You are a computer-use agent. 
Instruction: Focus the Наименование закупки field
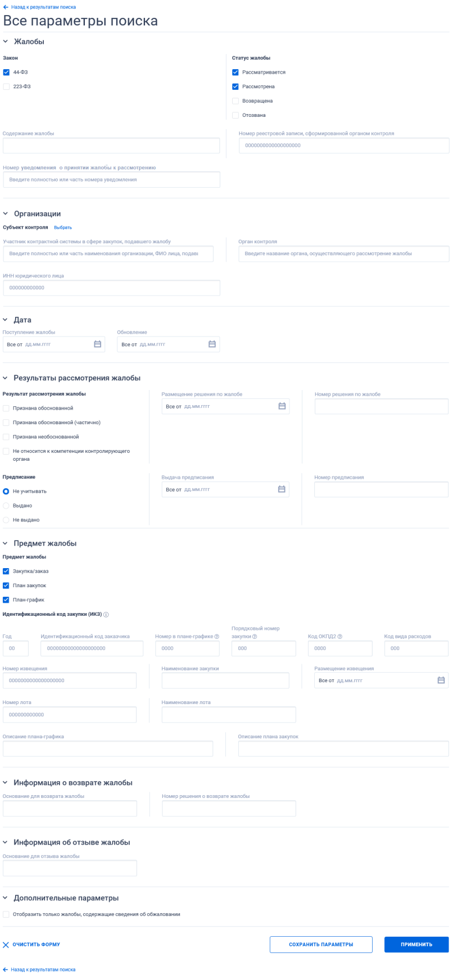point(225,680)
